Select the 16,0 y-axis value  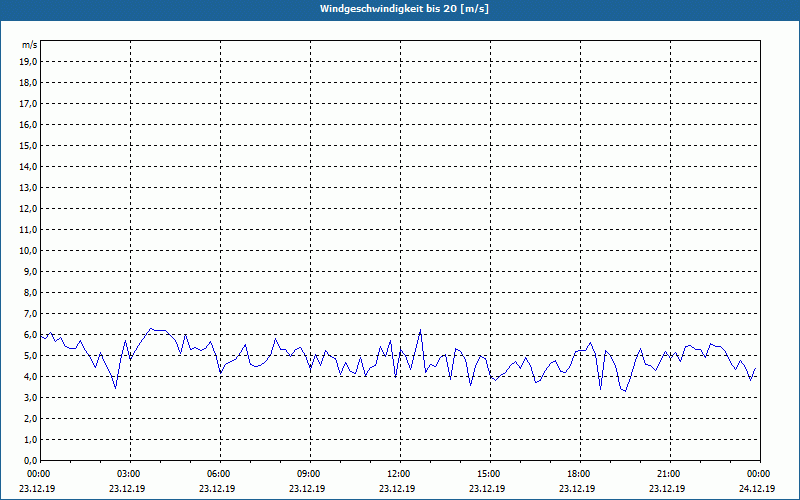point(28,124)
